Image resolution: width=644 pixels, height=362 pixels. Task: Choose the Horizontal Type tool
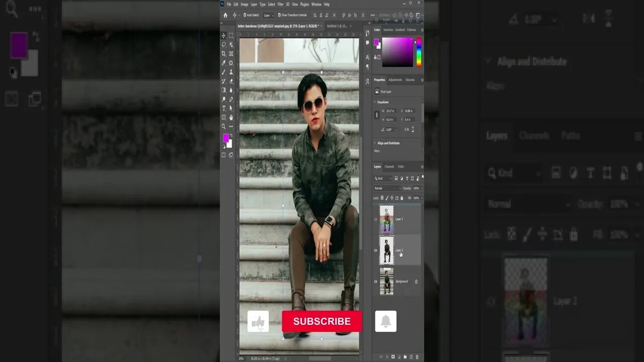pyautogui.click(x=224, y=108)
